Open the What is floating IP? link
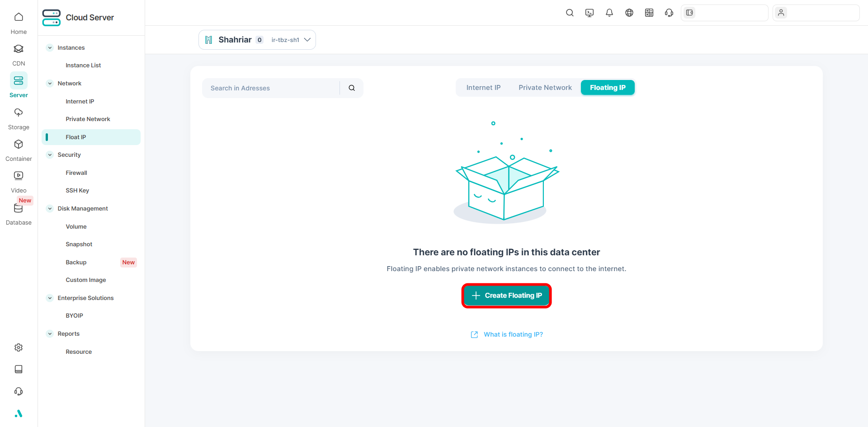 click(513, 335)
